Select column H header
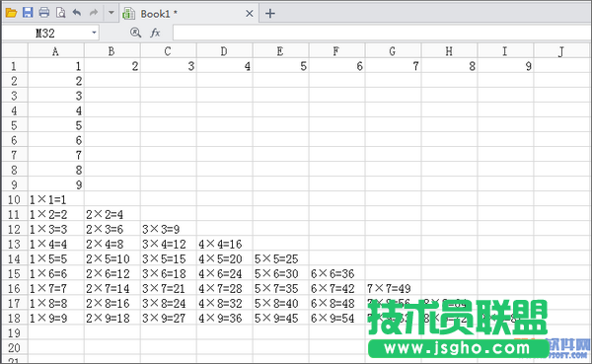This screenshot has height=364, width=592. 449,51
